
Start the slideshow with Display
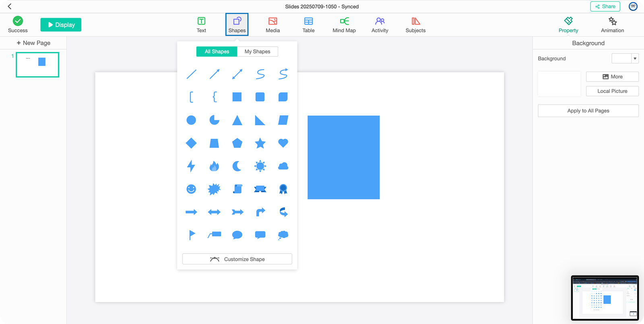coord(61,25)
